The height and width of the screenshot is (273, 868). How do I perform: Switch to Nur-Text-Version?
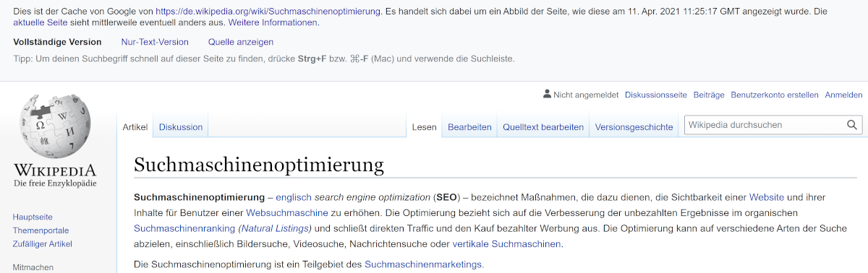[155, 42]
